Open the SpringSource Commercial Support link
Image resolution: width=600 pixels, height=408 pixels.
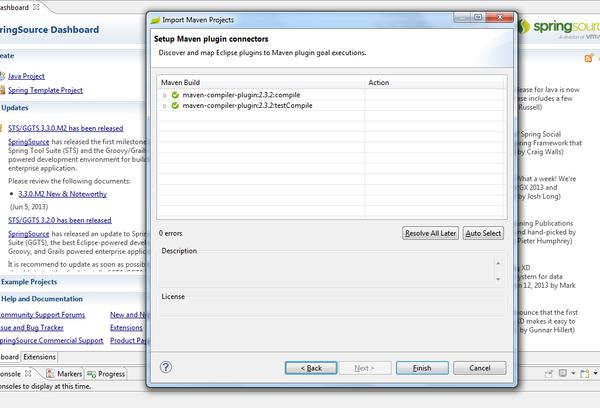click(x=52, y=340)
